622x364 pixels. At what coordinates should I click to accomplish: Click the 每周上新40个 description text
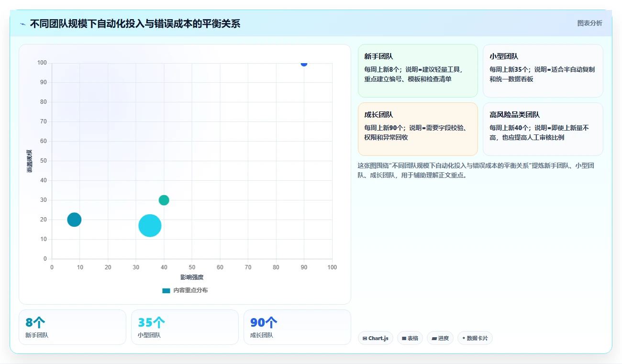tap(539, 132)
